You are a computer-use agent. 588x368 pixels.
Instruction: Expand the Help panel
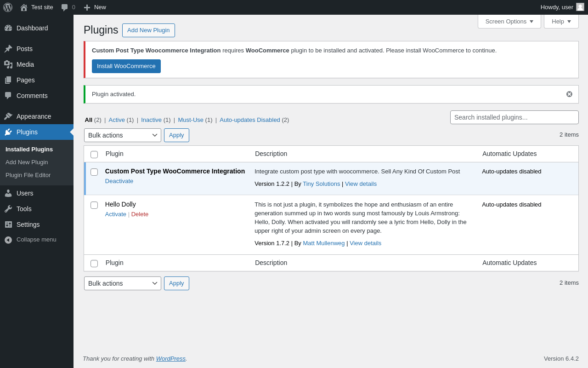point(561,21)
